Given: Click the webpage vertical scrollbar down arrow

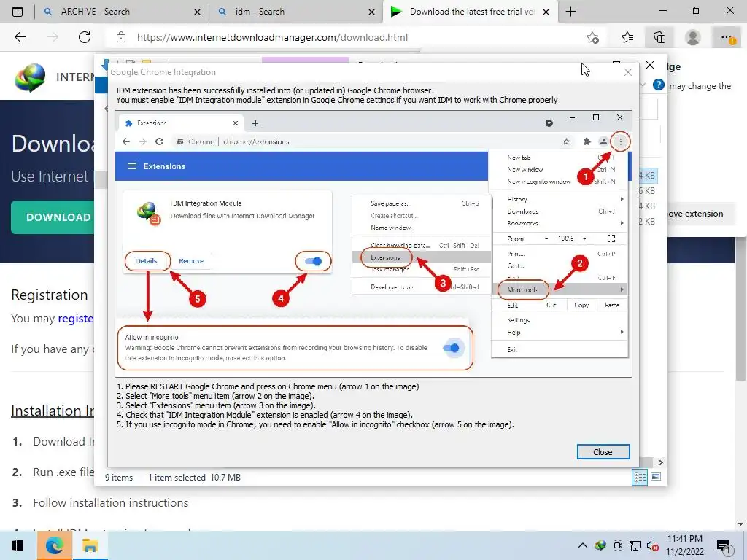Looking at the screenshot, I should point(740,524).
